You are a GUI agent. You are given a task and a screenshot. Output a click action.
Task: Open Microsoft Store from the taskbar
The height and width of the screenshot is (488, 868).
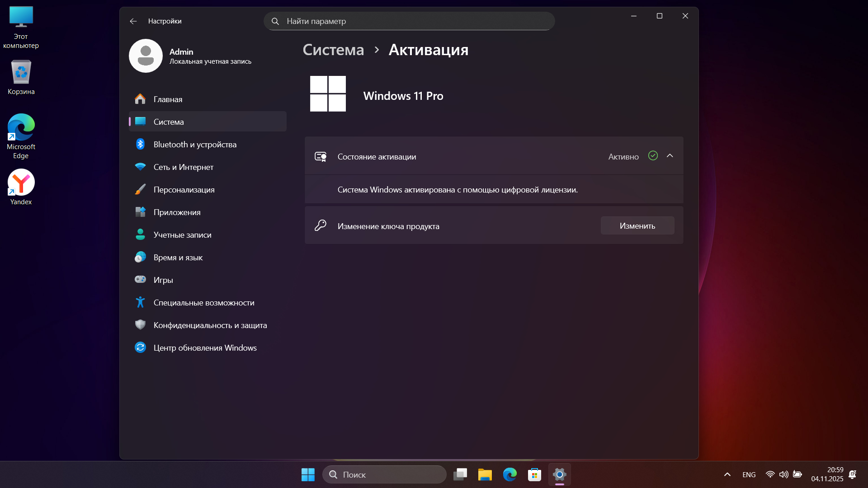pyautogui.click(x=534, y=474)
